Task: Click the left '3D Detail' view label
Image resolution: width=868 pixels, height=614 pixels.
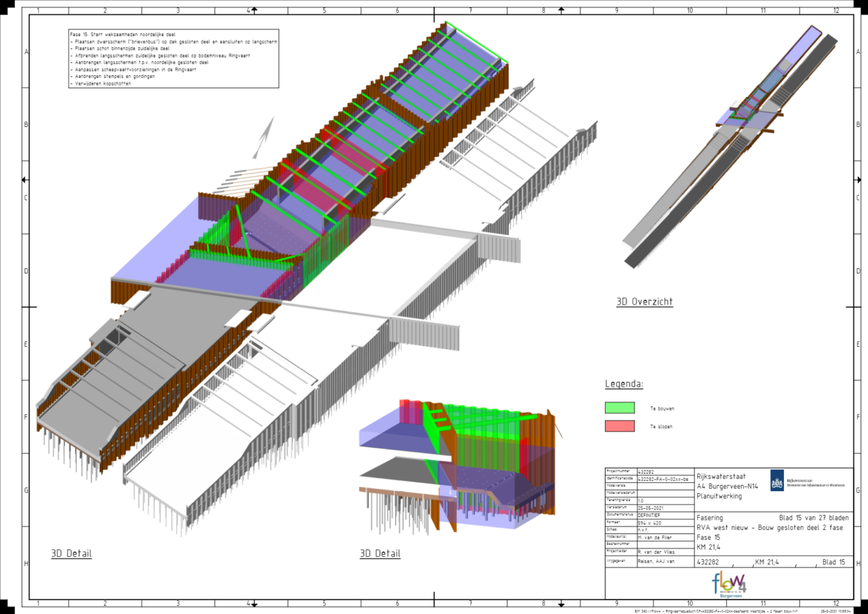Action: 71,554
